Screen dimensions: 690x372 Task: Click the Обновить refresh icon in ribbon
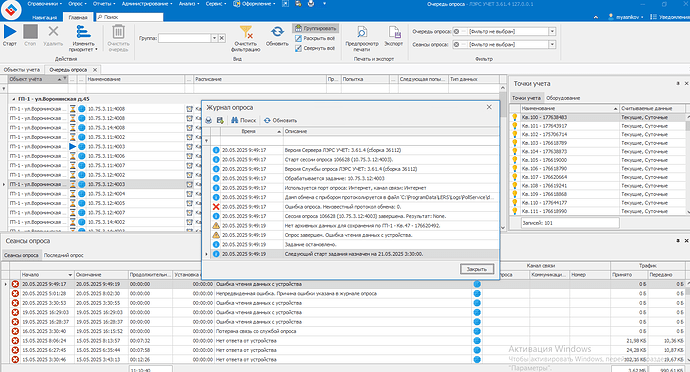(x=277, y=32)
